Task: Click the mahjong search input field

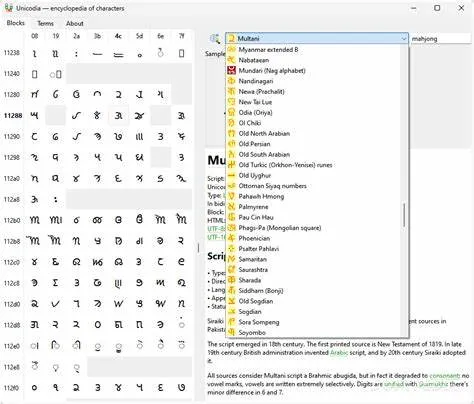Action: pyautogui.click(x=440, y=39)
